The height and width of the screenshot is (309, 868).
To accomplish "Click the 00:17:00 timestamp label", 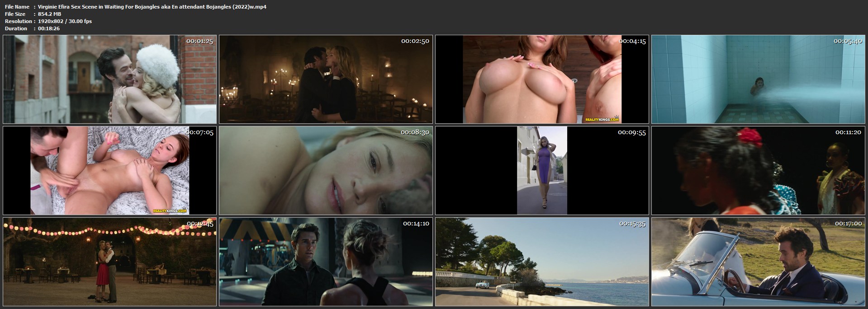I will tap(848, 224).
